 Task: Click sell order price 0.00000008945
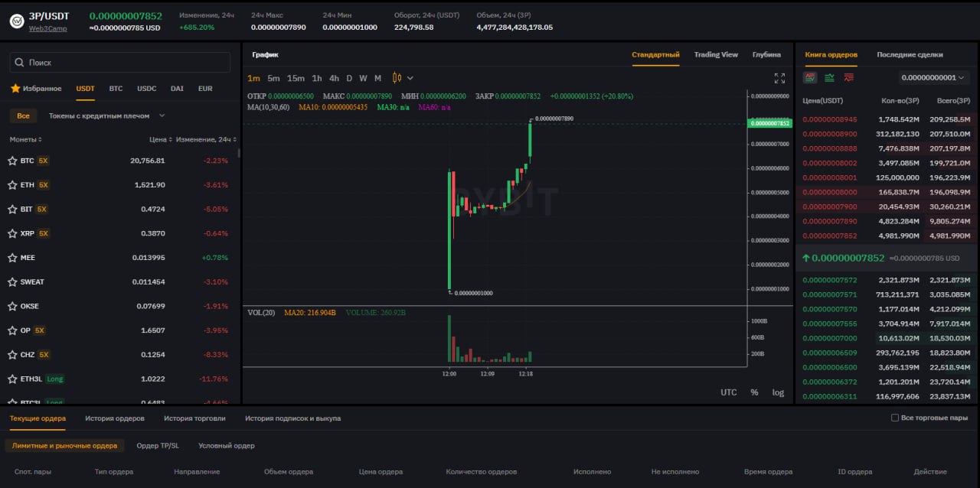(x=829, y=119)
